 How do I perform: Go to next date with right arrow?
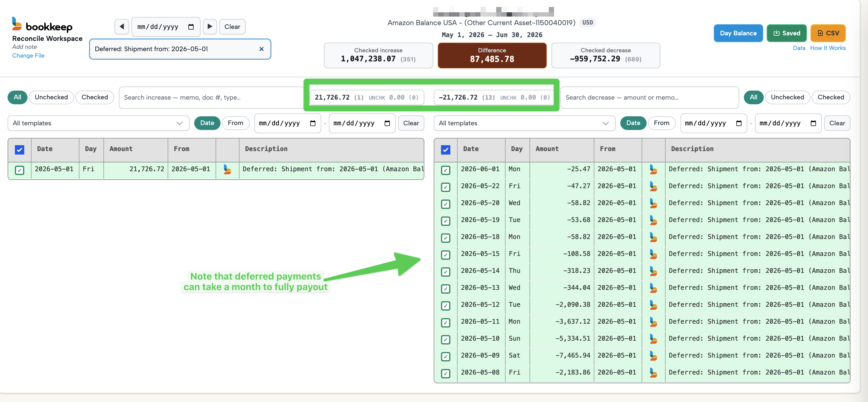[x=210, y=27]
